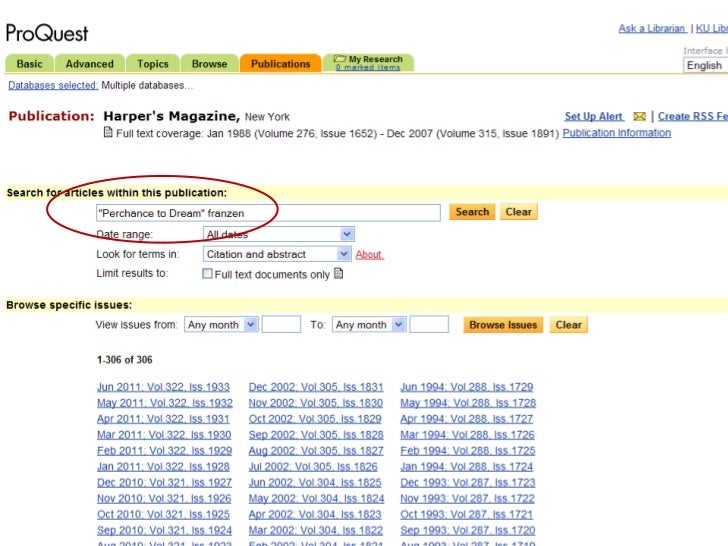Click the ProQuest logo
Image resolution: width=728 pixels, height=546 pixels.
(x=47, y=33)
